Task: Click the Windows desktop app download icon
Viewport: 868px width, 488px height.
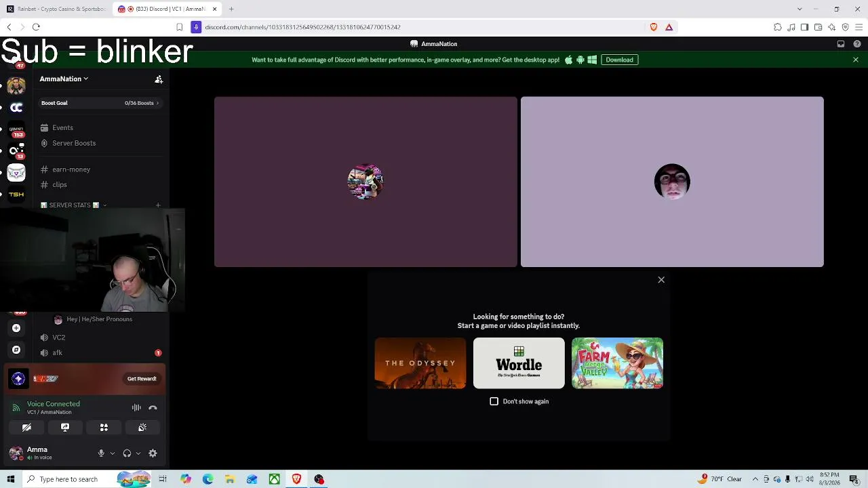Action: coord(592,60)
